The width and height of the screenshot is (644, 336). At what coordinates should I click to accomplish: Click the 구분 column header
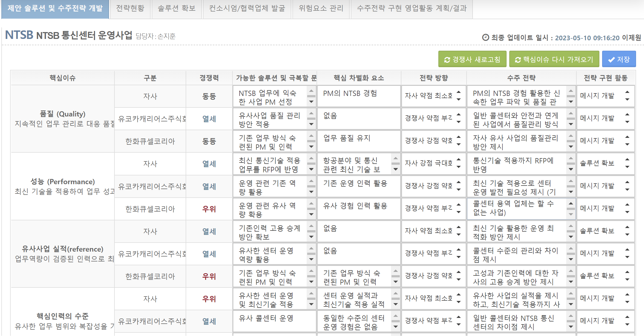[x=150, y=78]
